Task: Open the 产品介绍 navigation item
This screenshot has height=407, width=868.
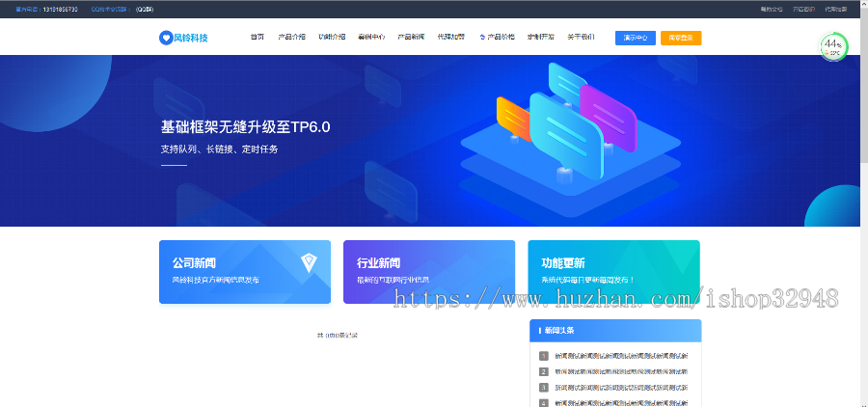Action: [291, 37]
